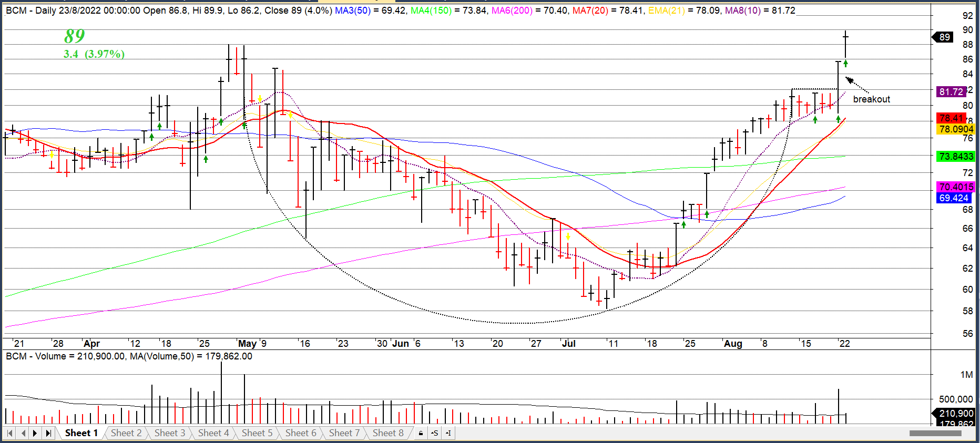Toggle the symbol link S button
The image size is (980, 443).
coord(434,433)
